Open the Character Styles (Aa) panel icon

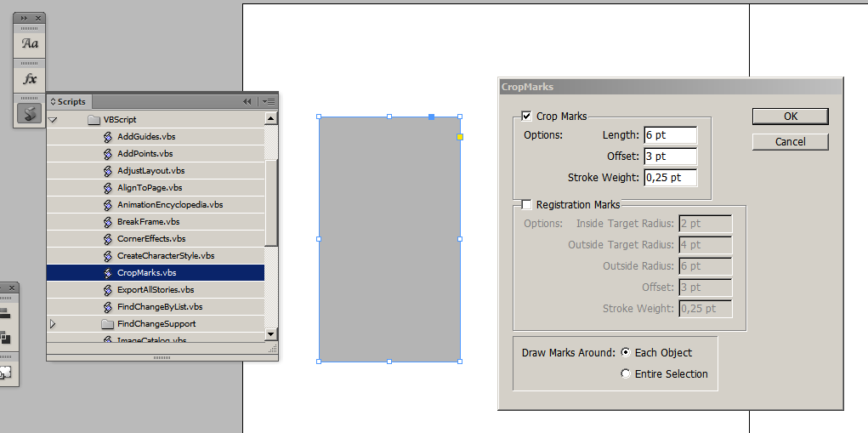coord(30,43)
